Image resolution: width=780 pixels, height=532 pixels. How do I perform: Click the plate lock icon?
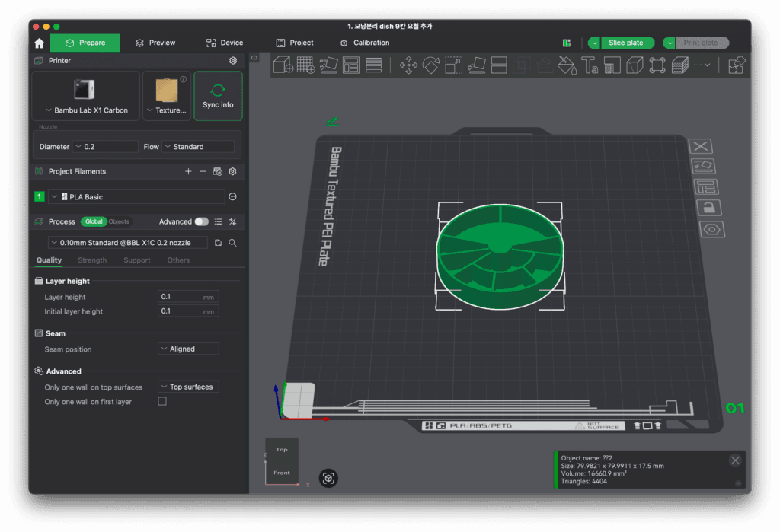point(708,207)
